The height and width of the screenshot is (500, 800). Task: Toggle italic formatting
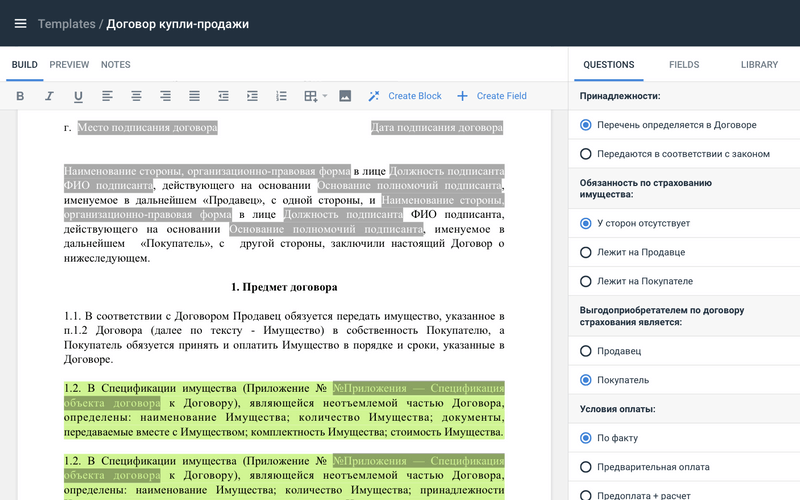tap(49, 96)
